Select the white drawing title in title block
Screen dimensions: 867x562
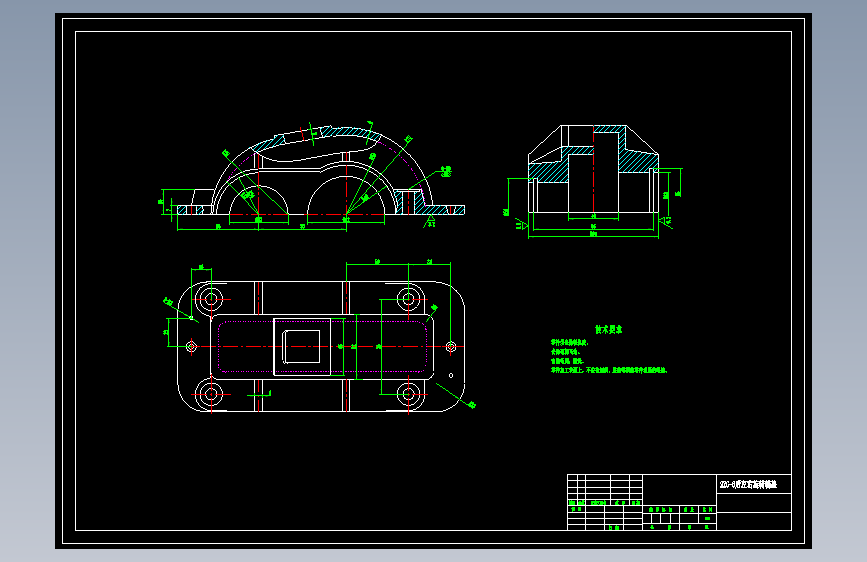click(x=748, y=485)
